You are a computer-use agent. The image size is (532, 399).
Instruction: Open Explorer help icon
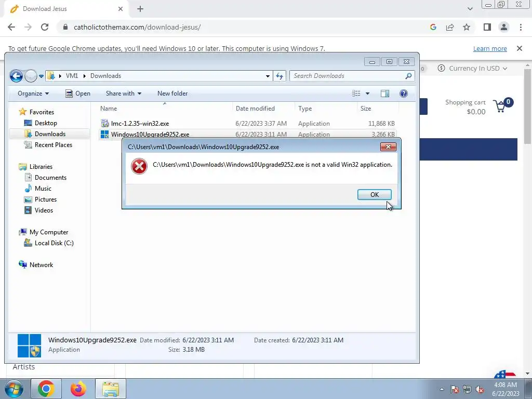tap(403, 94)
